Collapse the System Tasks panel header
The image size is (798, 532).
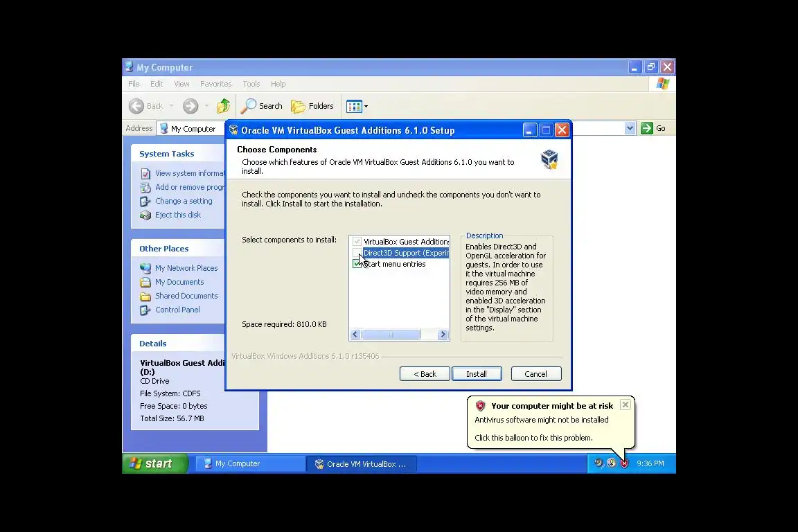tap(177, 154)
